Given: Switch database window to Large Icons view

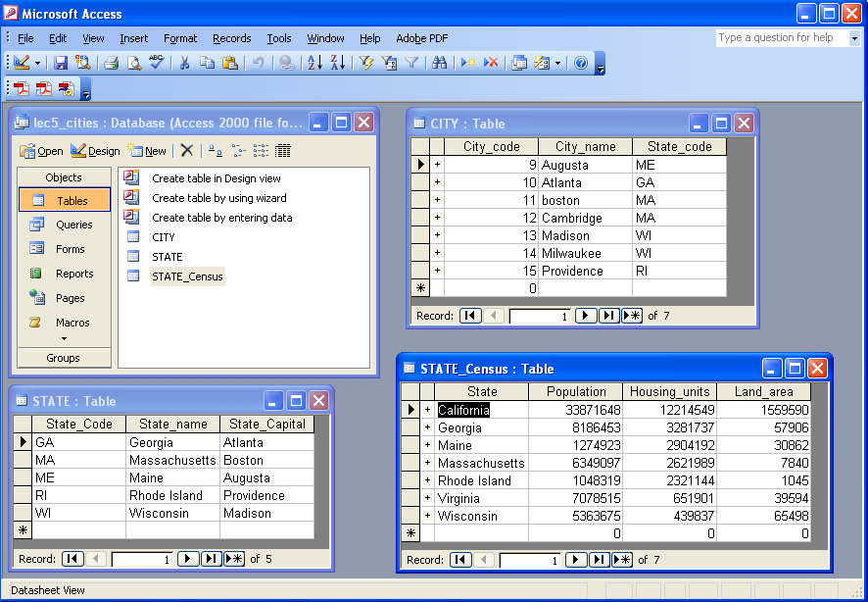Looking at the screenshot, I should [215, 151].
